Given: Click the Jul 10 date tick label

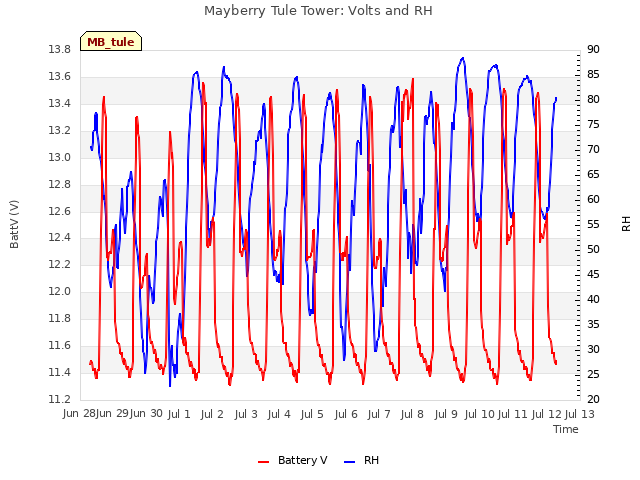Looking at the screenshot, I should click(479, 414).
